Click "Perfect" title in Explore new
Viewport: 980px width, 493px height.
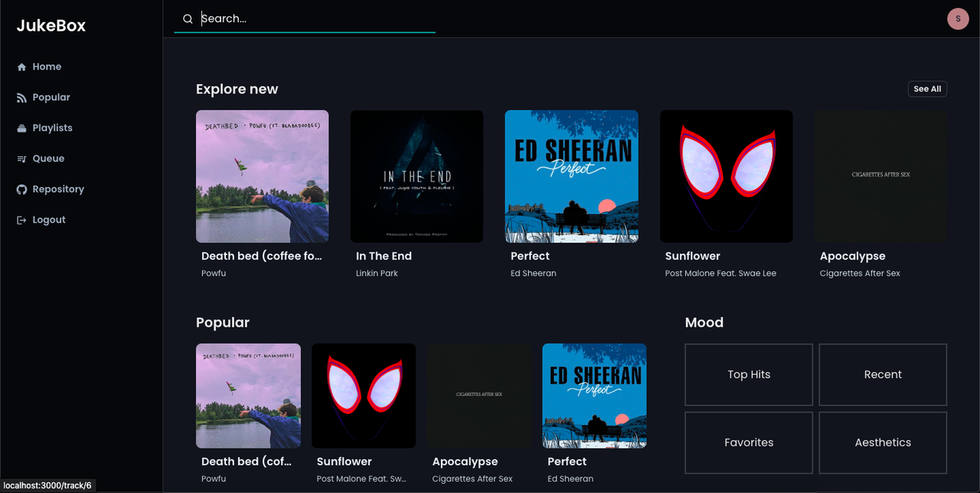(x=530, y=256)
